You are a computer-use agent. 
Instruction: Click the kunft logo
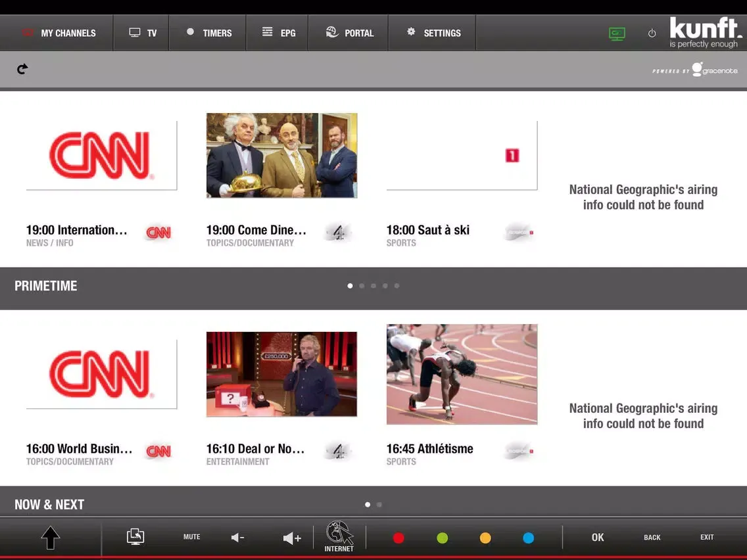(705, 32)
